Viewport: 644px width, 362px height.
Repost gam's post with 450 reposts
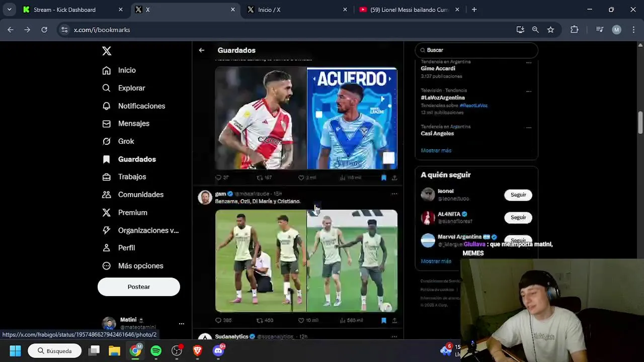265,320
